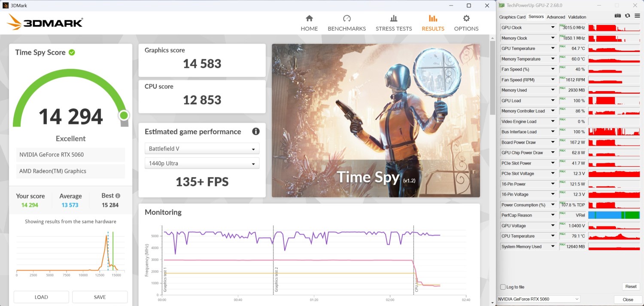Click the info icon next to Best score
Screen dimensions: 644x306
click(x=118, y=196)
